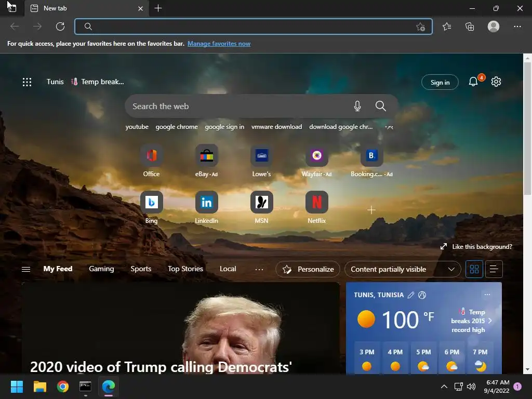Click google sign in suggestion
This screenshot has width=532, height=399.
tap(224, 127)
